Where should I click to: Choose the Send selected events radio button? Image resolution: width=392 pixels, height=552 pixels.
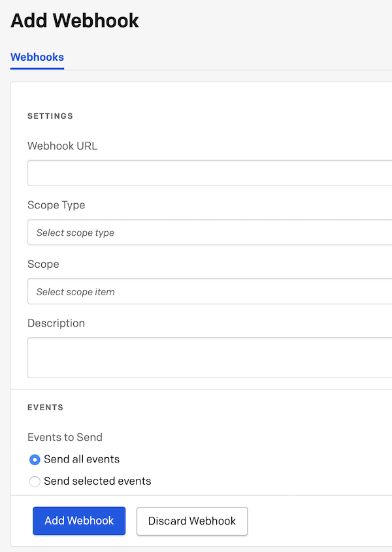tap(35, 481)
